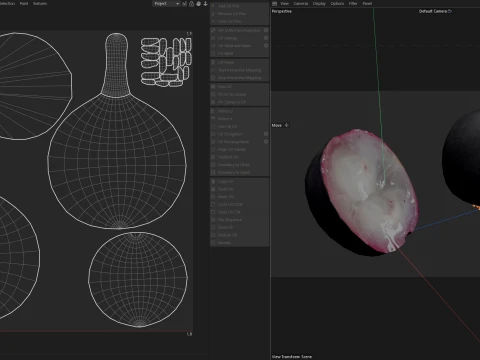Open the Options menu in 3D viewport

337,4
